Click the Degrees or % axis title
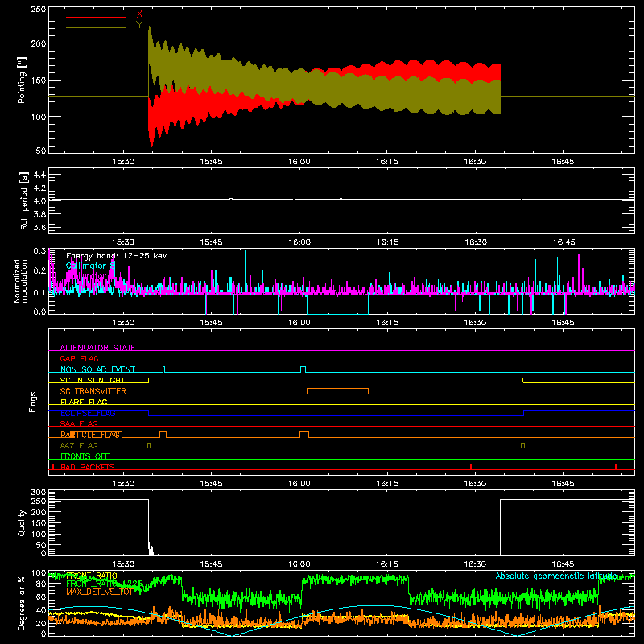Image resolution: width=644 pixels, height=644 pixels. (x=22, y=603)
